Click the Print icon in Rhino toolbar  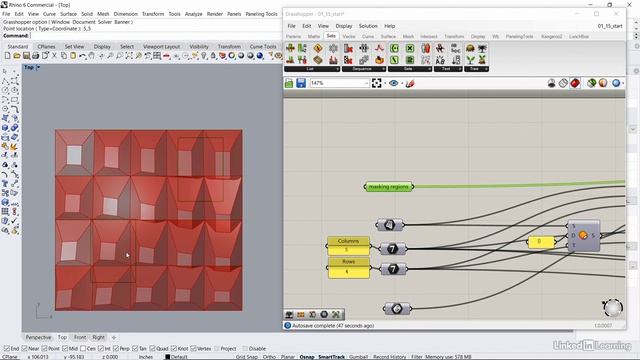36,56
